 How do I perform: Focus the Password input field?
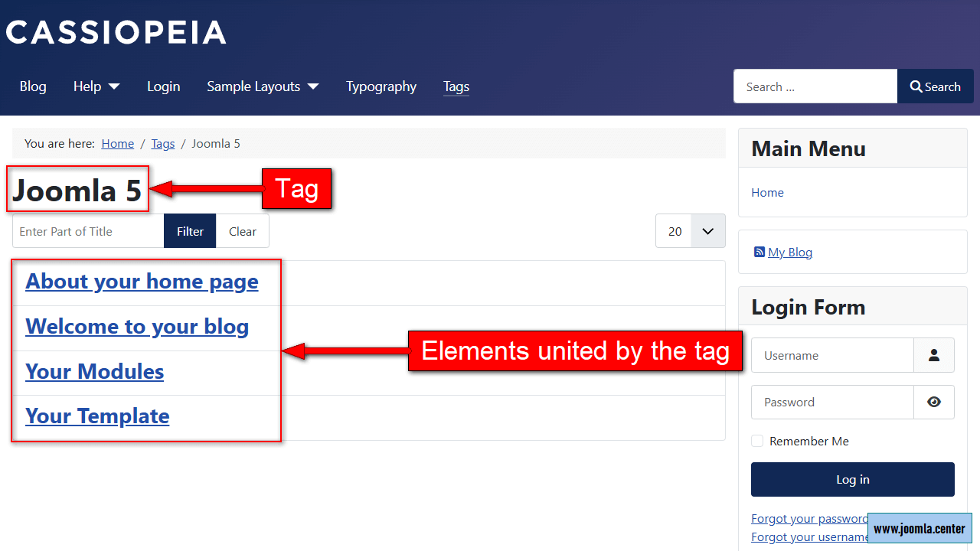(x=832, y=402)
